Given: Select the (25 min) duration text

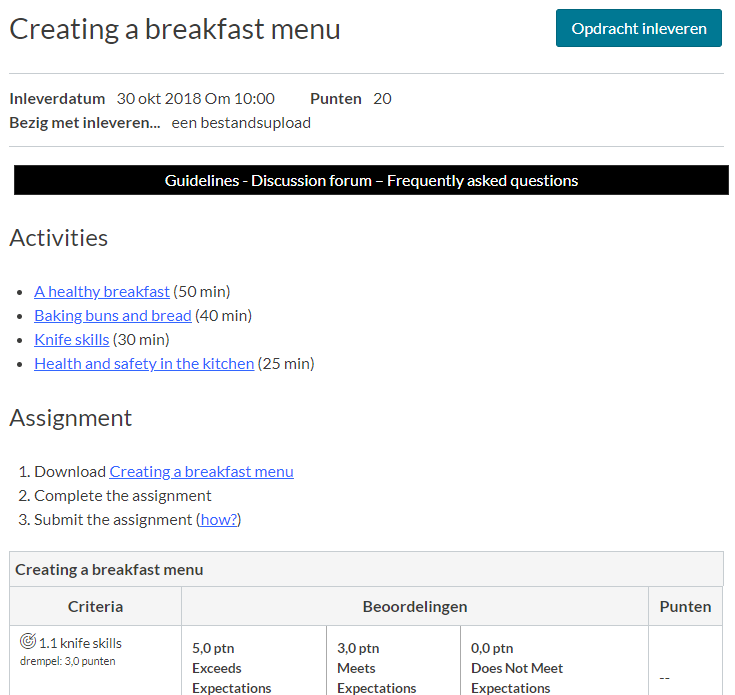Looking at the screenshot, I should [x=286, y=363].
